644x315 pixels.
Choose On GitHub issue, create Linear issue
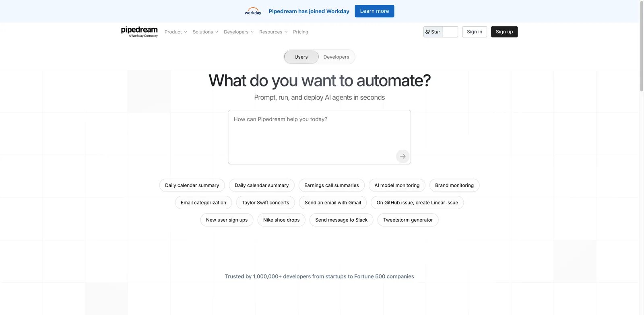(417, 203)
